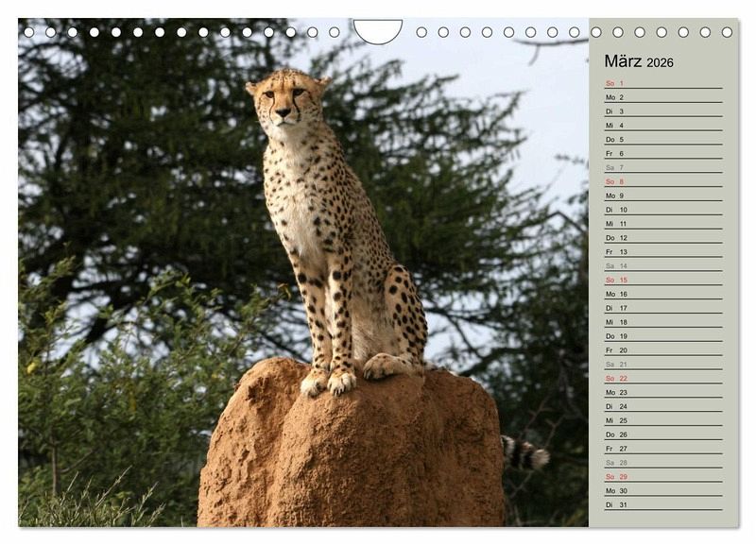Click the Mo 2 date line
756x545 pixels.
(662, 97)
